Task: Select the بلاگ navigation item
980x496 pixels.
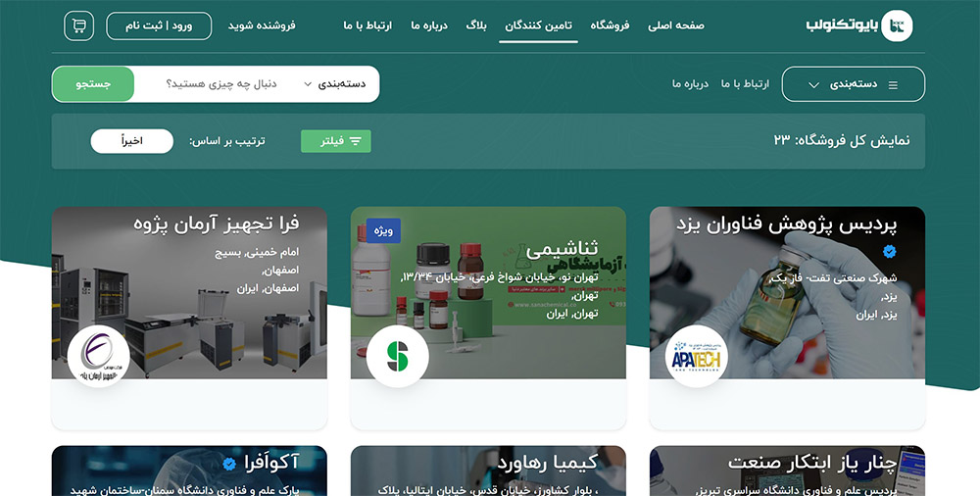Action: point(476,25)
